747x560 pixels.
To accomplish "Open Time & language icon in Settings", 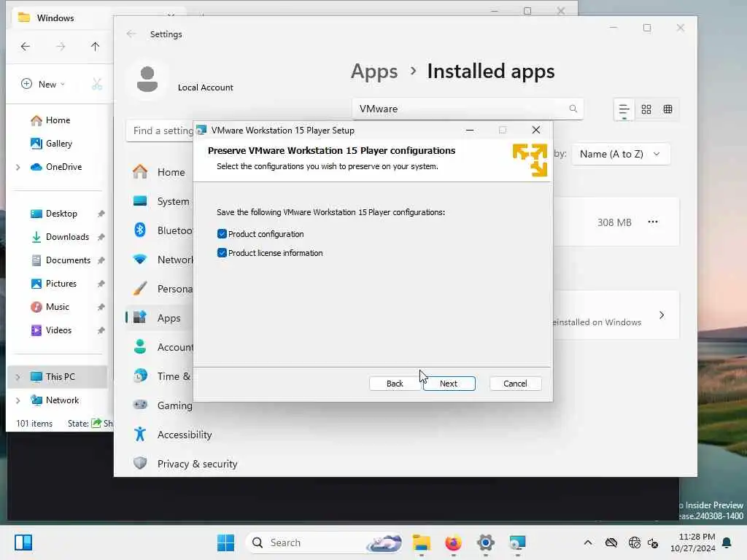I will (139, 376).
